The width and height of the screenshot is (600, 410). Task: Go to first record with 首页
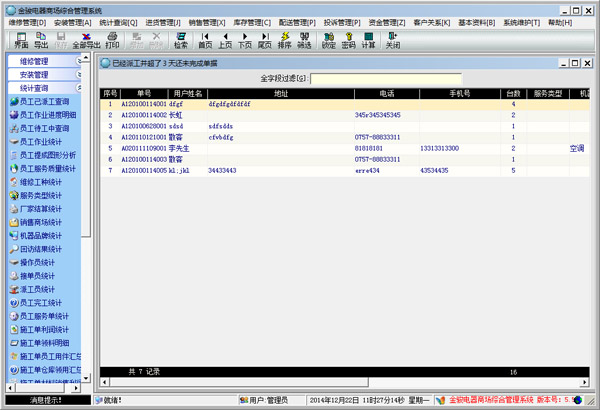(206, 39)
